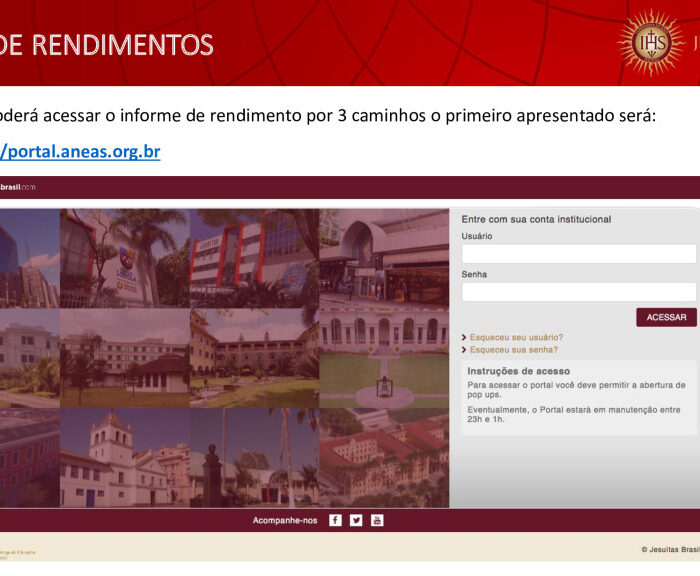Follow the portal.aneas.org.br hyperlink
Viewport: 700px width, 576px height.
point(80,152)
